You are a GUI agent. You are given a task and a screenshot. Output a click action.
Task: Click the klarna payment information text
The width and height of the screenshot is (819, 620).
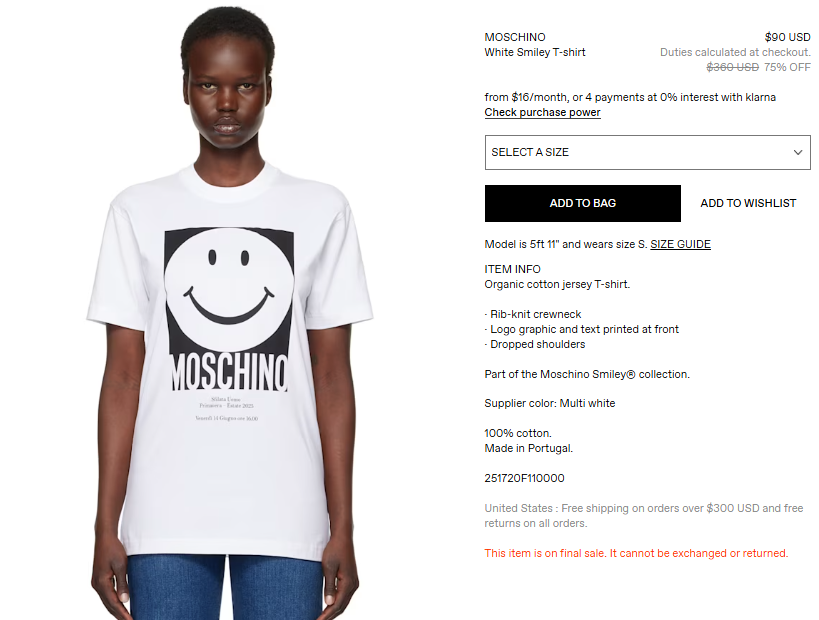click(x=630, y=97)
